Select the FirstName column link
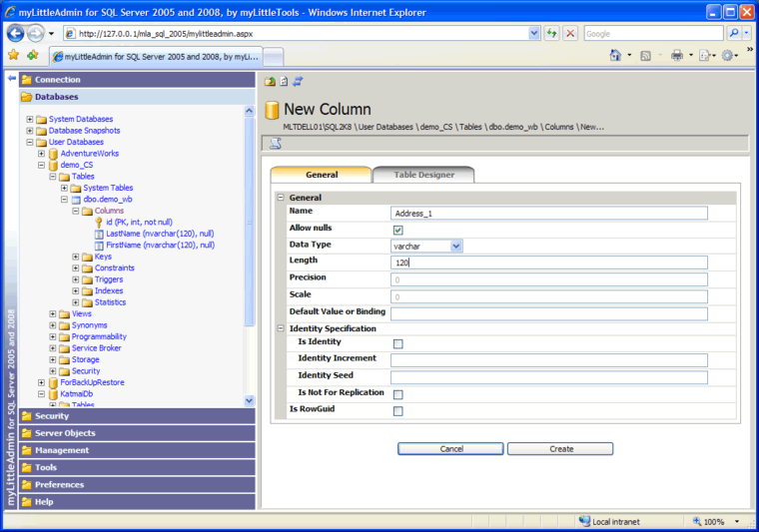The image size is (759, 532). coord(160,246)
